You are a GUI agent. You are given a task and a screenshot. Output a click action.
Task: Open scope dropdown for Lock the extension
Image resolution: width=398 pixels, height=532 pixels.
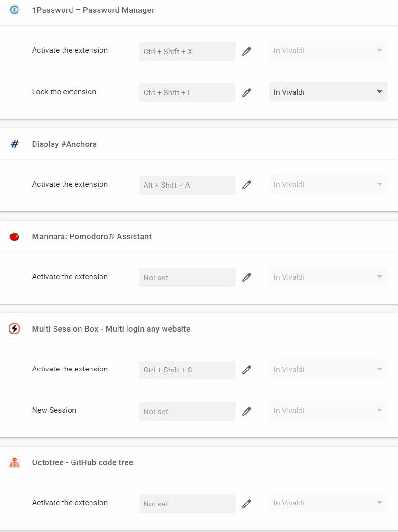(x=328, y=92)
